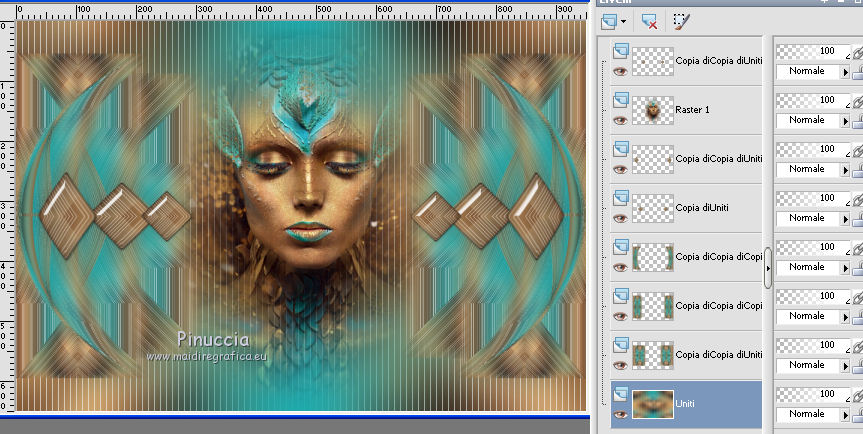
Task: Select the Copia diUniti layer name
Action: [x=702, y=208]
